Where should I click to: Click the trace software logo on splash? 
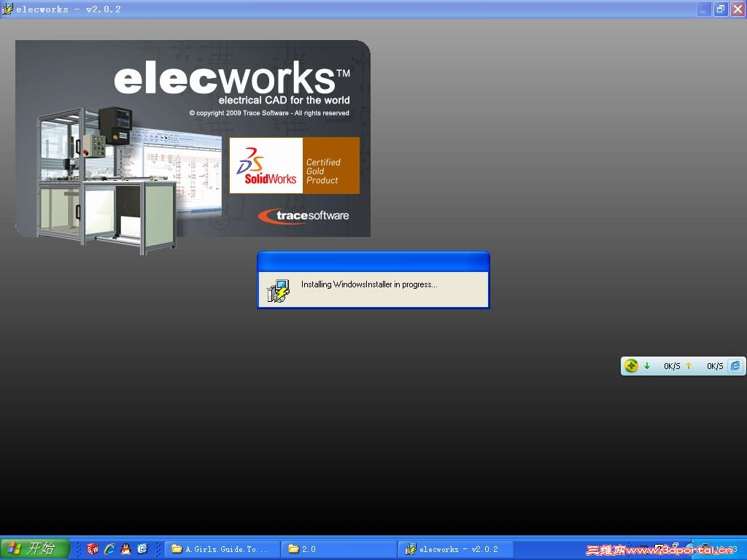point(304,216)
